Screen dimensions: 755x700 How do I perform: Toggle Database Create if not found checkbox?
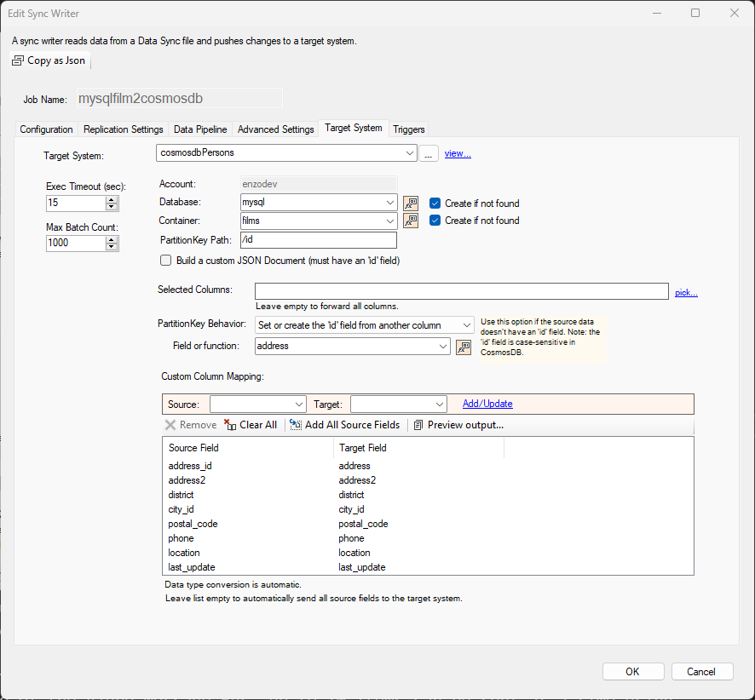click(x=435, y=203)
